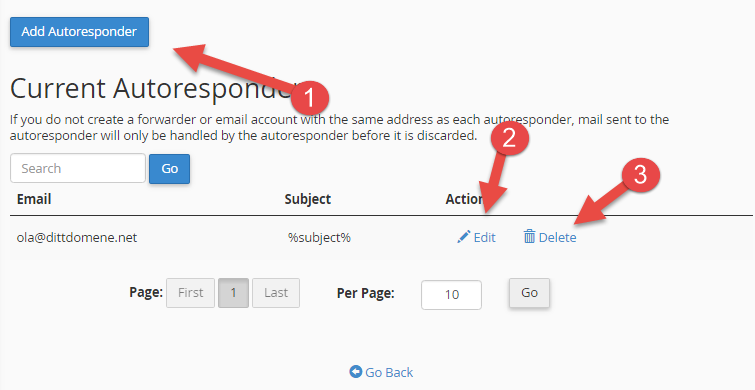The width and height of the screenshot is (755, 390).
Task: Select page number 1 in pagination
Action: [x=234, y=293]
